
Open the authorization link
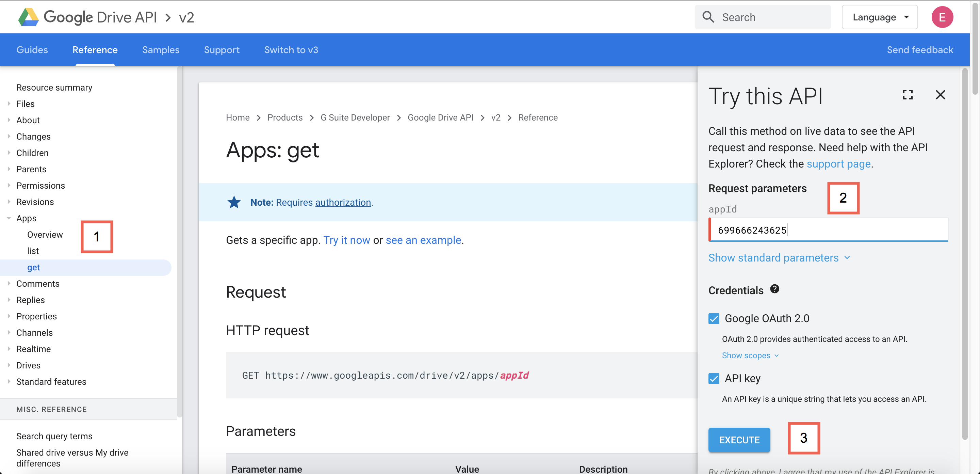point(343,202)
